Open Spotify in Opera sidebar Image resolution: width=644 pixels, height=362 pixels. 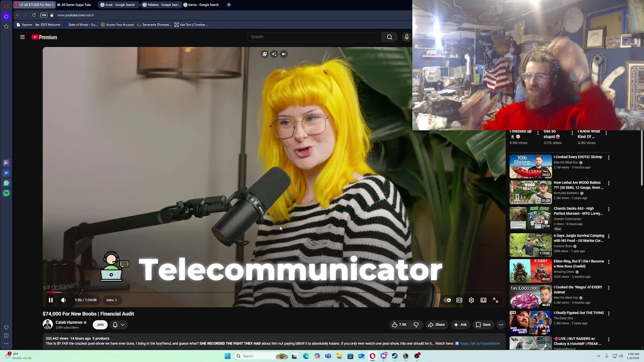pos(6,193)
